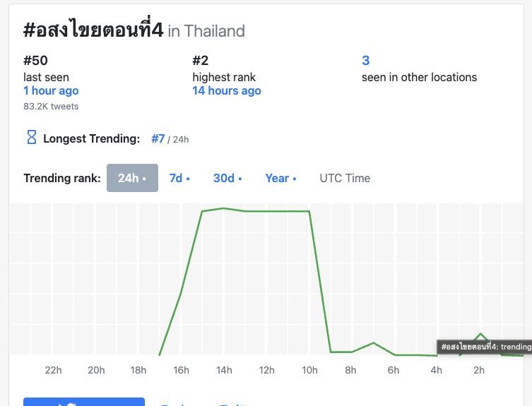Open the #7 longest trending link
The width and height of the screenshot is (532, 406).
[158, 138]
